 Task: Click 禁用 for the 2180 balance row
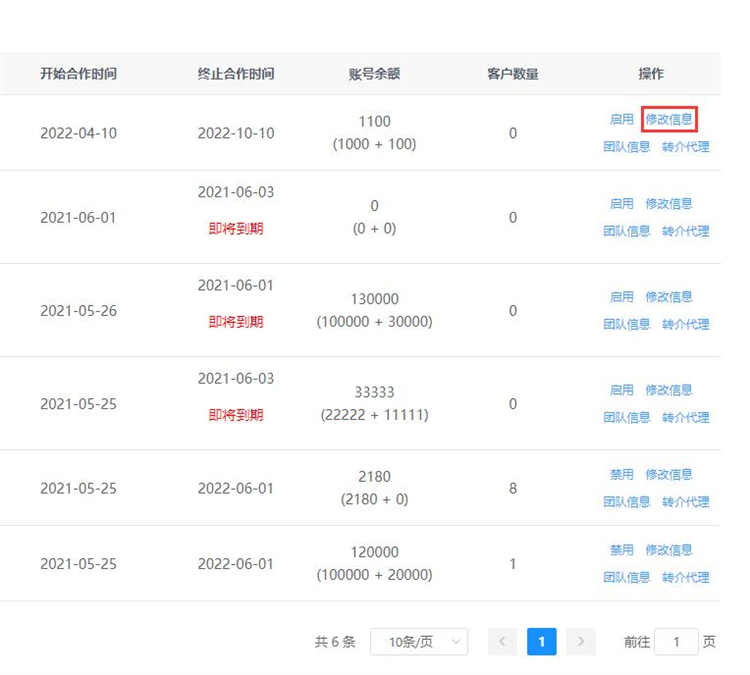point(621,475)
